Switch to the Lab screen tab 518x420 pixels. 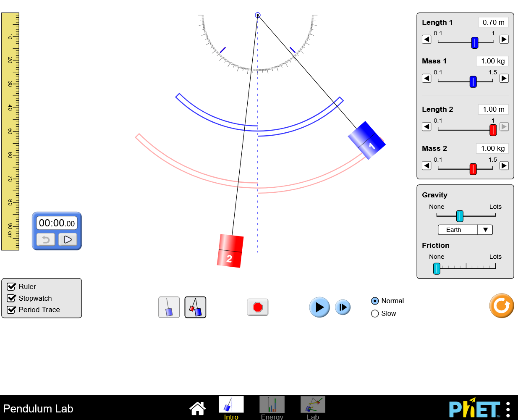click(313, 407)
